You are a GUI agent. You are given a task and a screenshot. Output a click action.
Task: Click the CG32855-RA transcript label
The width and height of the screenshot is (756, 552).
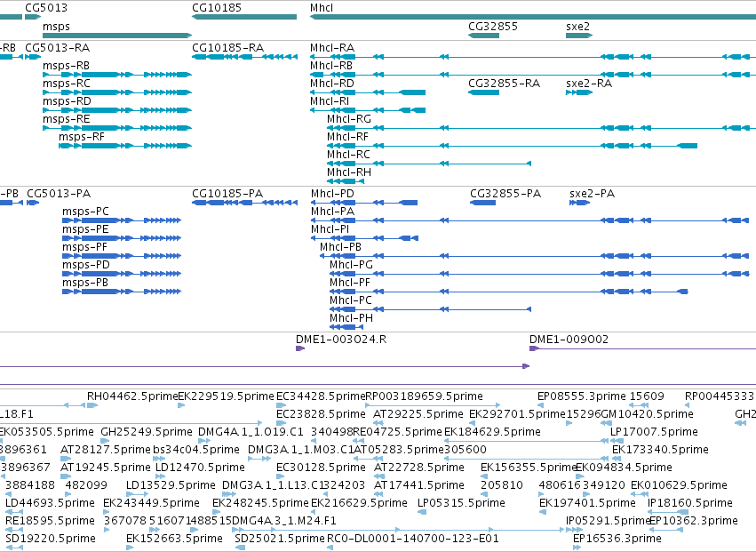coord(505,84)
